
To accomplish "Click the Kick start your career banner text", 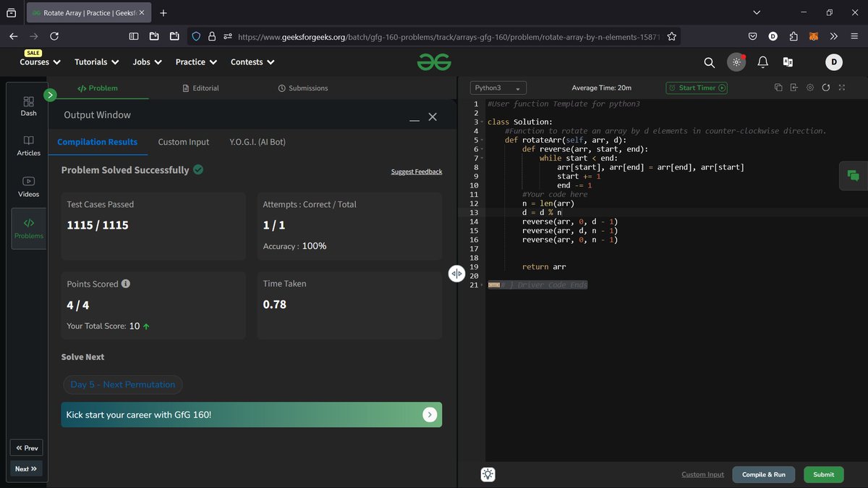I will [139, 415].
